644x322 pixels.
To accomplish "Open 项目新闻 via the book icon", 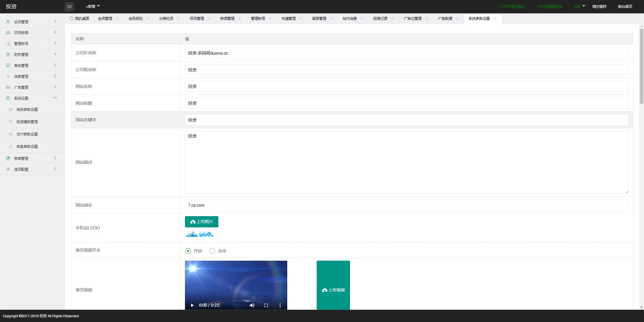I will click(8, 32).
